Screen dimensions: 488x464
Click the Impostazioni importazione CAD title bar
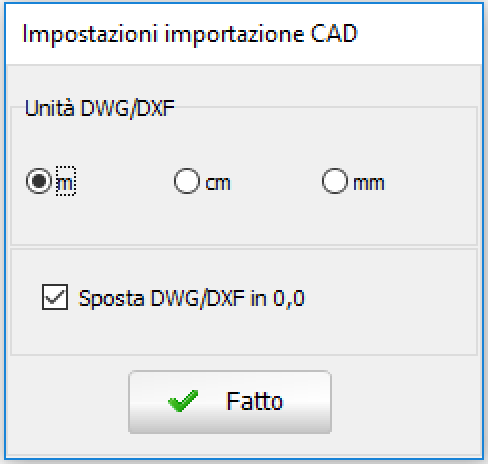tap(244, 34)
